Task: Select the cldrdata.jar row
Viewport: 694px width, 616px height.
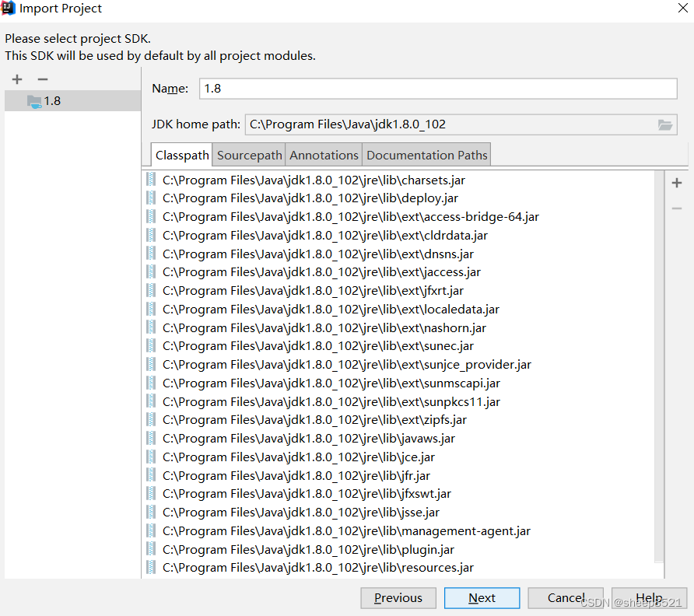Action: (398, 236)
